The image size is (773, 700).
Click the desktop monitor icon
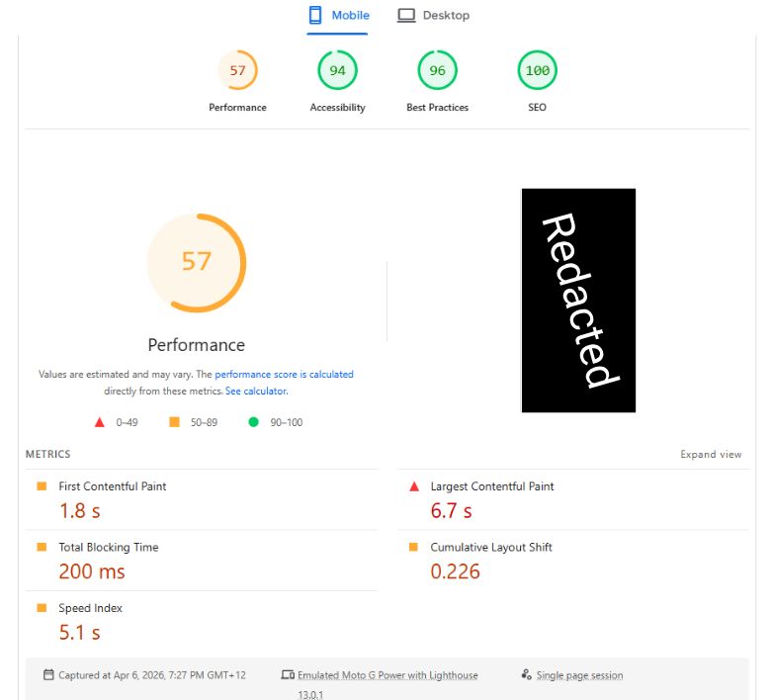pyautogui.click(x=406, y=15)
